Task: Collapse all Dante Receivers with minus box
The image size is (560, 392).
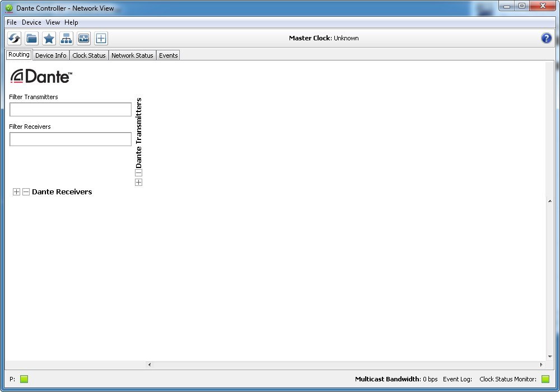Action: coord(26,192)
